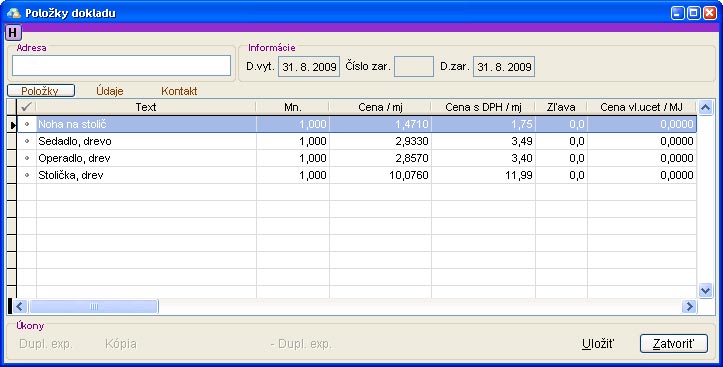Click scroll down arrow of items grid
Image resolution: width=723 pixels, height=367 pixels.
(705, 290)
